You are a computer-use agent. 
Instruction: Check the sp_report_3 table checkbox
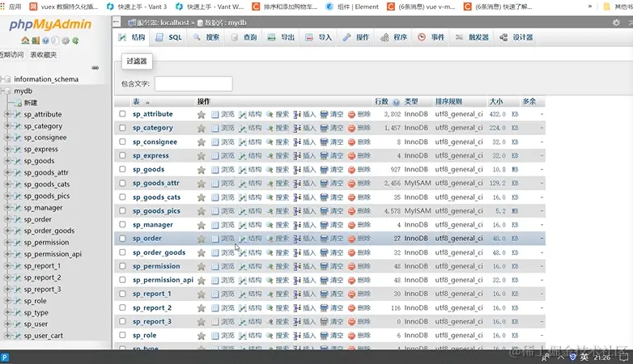122,321
